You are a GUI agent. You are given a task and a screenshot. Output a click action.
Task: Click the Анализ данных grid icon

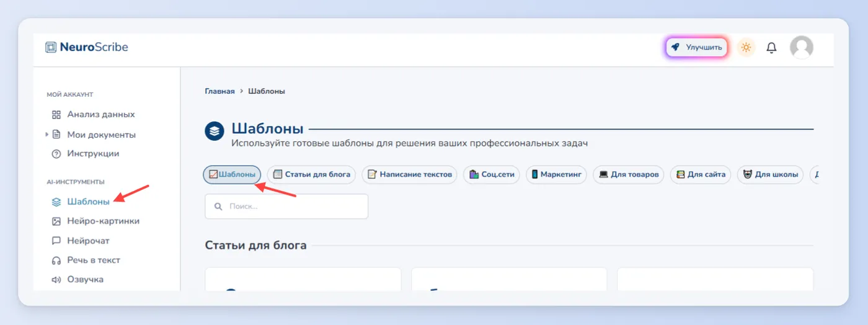(56, 115)
